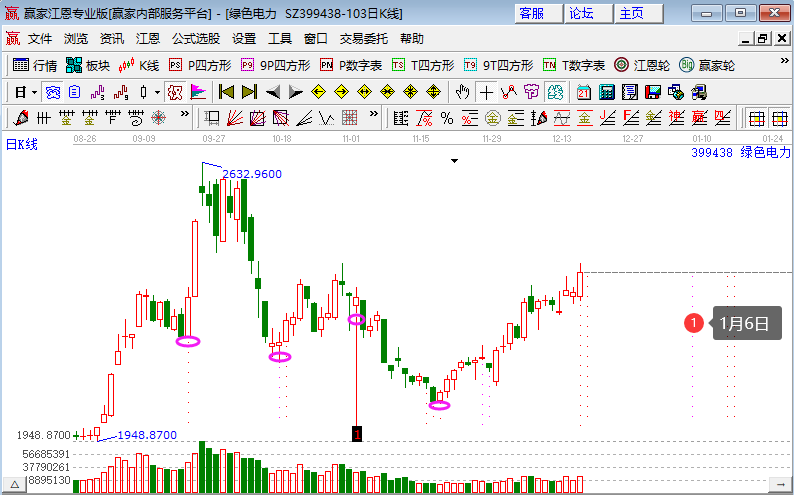
Task: Switch to the K线 candlestick chart
Action: pos(139,65)
